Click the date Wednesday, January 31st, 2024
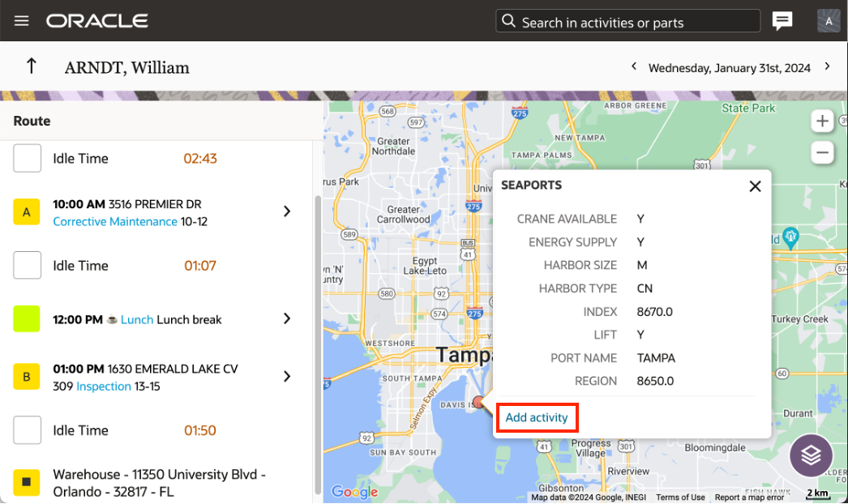 [x=730, y=68]
